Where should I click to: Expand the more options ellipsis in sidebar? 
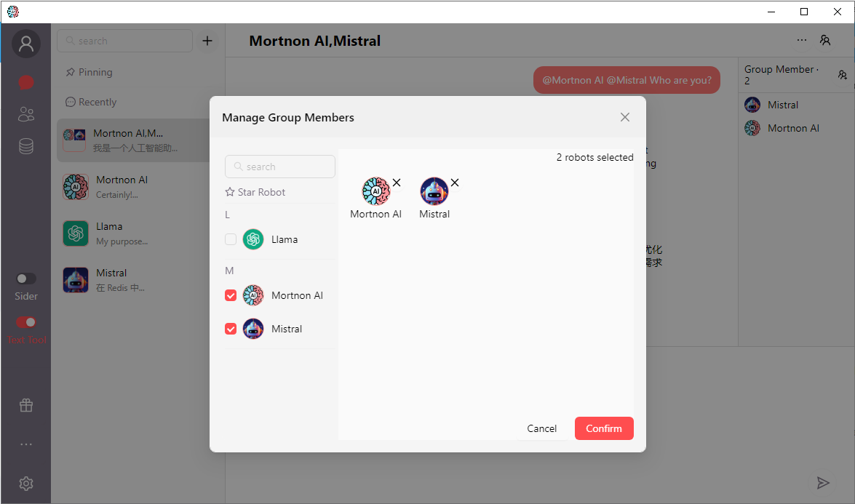(26, 444)
